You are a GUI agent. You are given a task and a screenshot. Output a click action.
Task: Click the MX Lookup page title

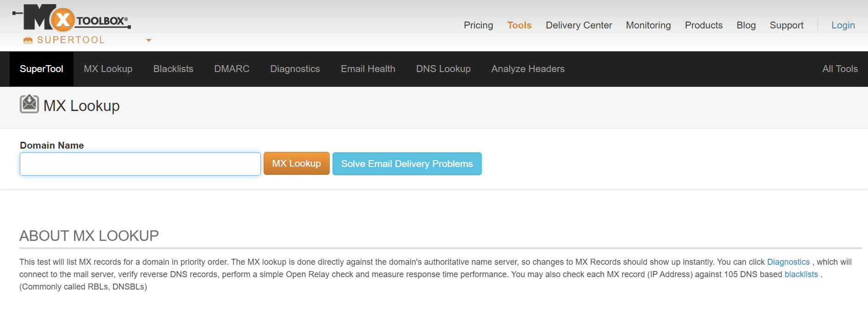[81, 106]
